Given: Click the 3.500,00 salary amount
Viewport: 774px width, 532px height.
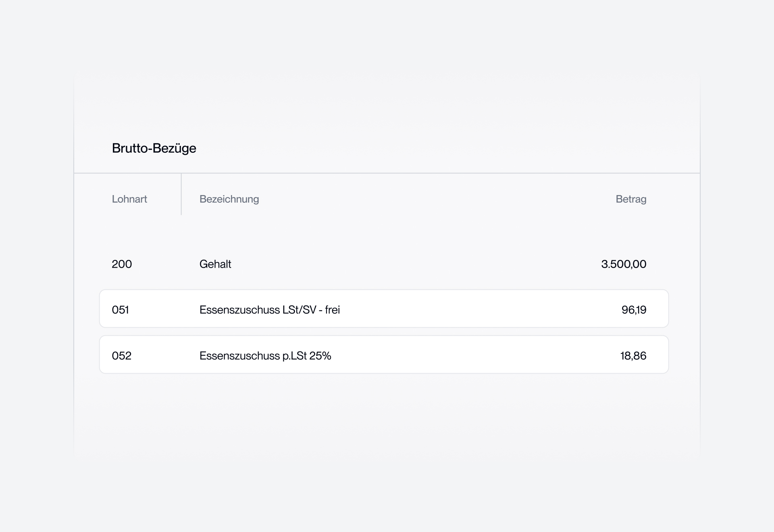Looking at the screenshot, I should click(624, 264).
